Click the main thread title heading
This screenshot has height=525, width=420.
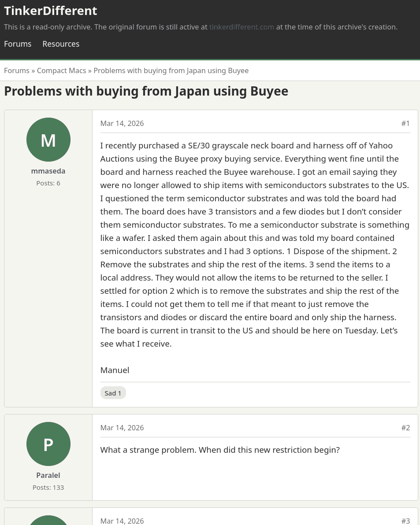click(x=146, y=91)
